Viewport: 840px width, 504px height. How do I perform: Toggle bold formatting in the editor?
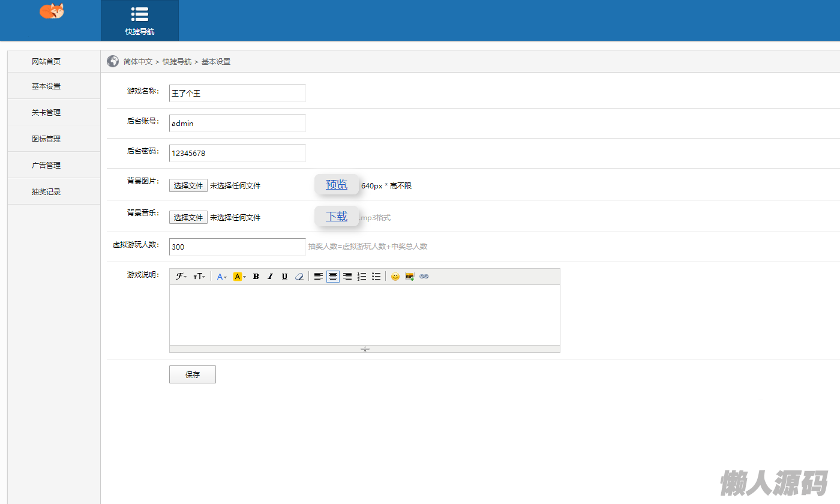[256, 277]
